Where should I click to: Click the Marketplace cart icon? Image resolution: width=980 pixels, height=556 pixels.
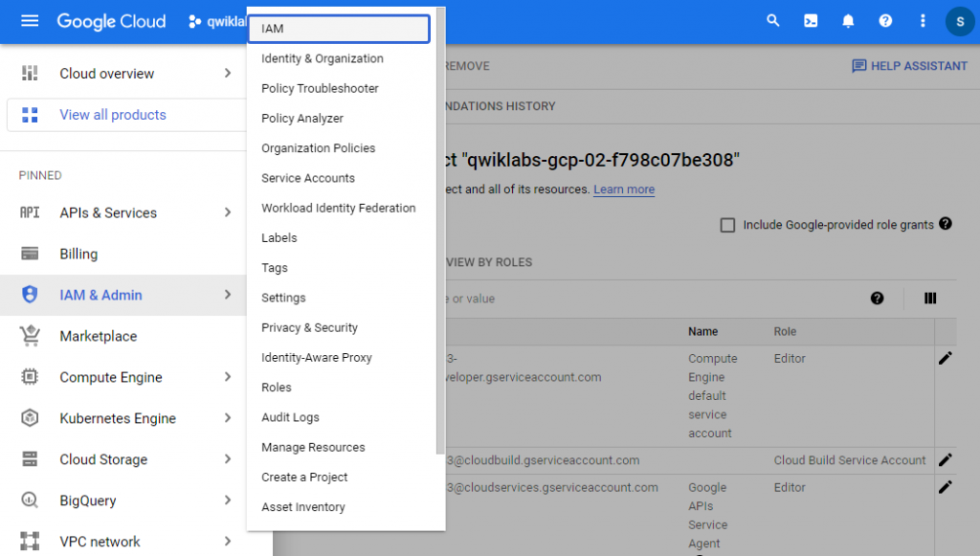click(x=30, y=336)
